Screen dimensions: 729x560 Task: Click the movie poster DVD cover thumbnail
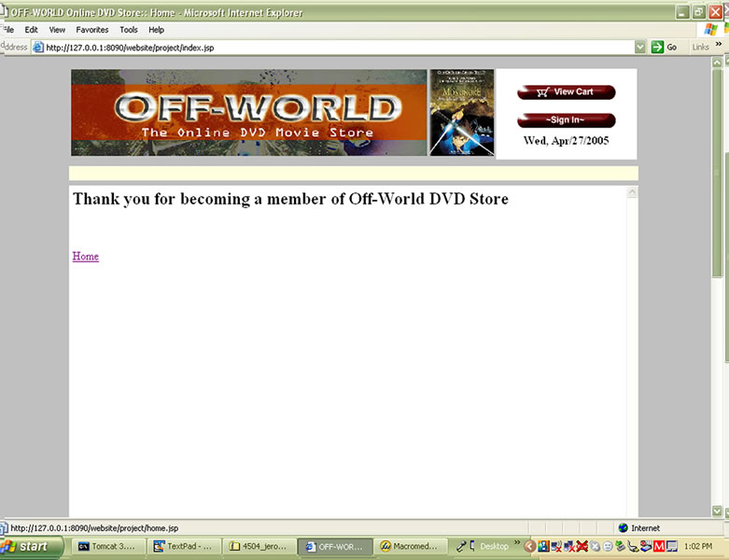(x=462, y=112)
